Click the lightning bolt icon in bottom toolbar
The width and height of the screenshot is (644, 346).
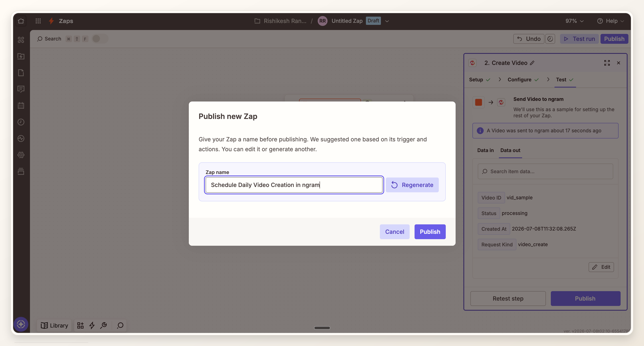(x=92, y=325)
